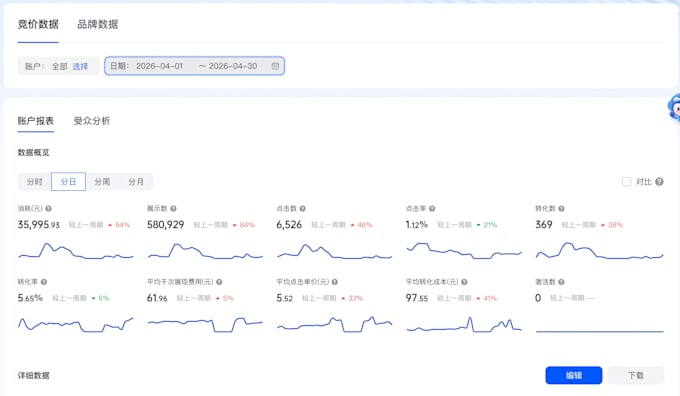This screenshot has height=396, width=680.
Task: Click 选择 to choose account
Action: coord(80,66)
